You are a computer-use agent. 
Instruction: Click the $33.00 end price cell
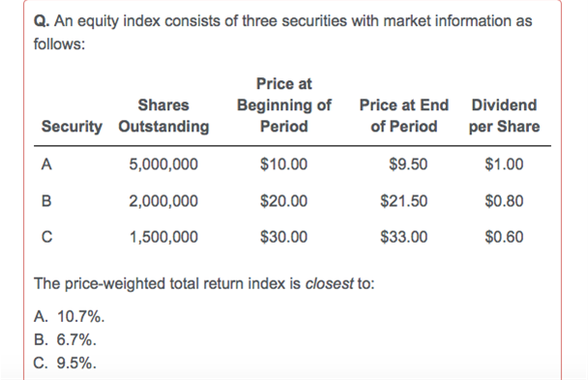404,237
